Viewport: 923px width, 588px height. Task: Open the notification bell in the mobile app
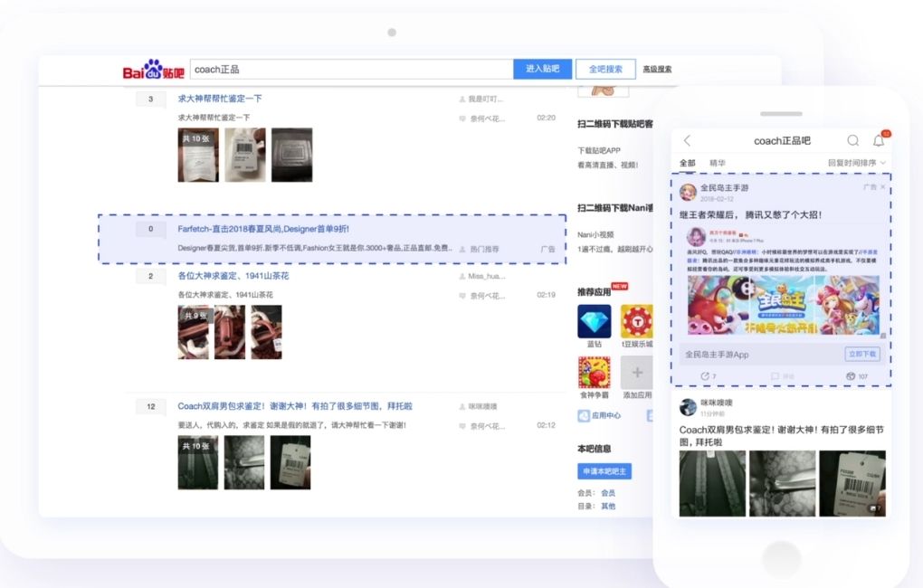[879, 140]
